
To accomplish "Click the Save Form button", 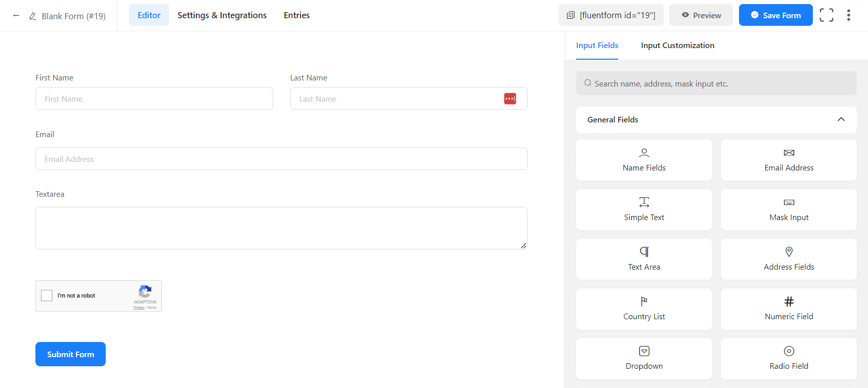I will pos(775,15).
